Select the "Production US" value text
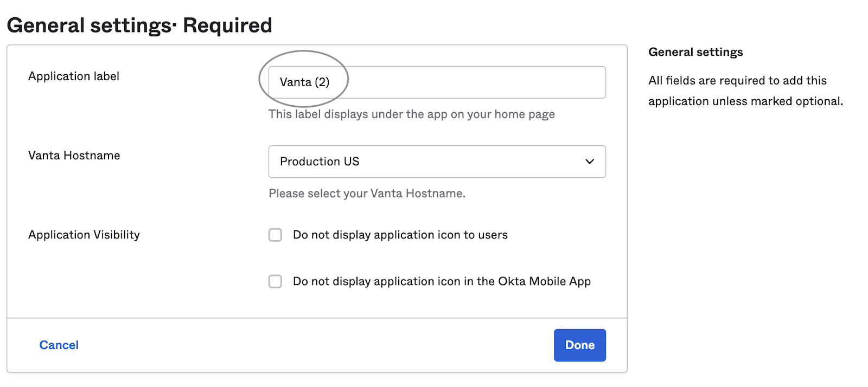Screen dimensions: 868x387 point(320,162)
